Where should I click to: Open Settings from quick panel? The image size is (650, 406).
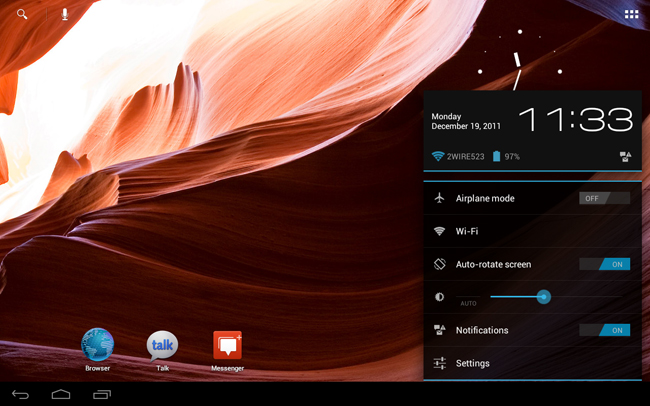(x=532, y=363)
